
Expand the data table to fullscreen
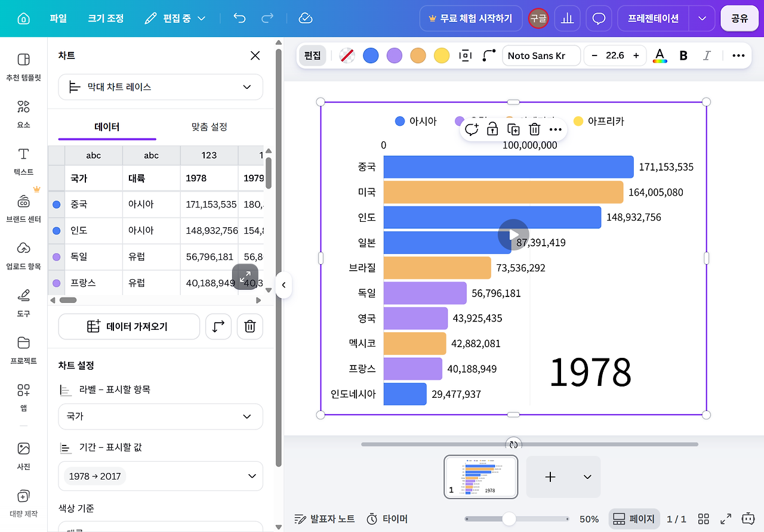(245, 277)
